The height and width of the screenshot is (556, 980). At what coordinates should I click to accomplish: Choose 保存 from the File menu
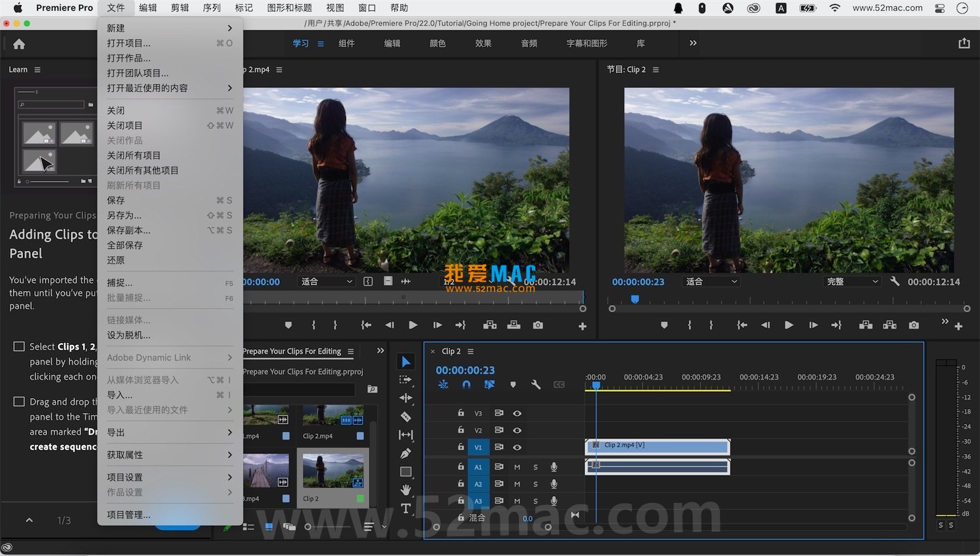coord(170,200)
